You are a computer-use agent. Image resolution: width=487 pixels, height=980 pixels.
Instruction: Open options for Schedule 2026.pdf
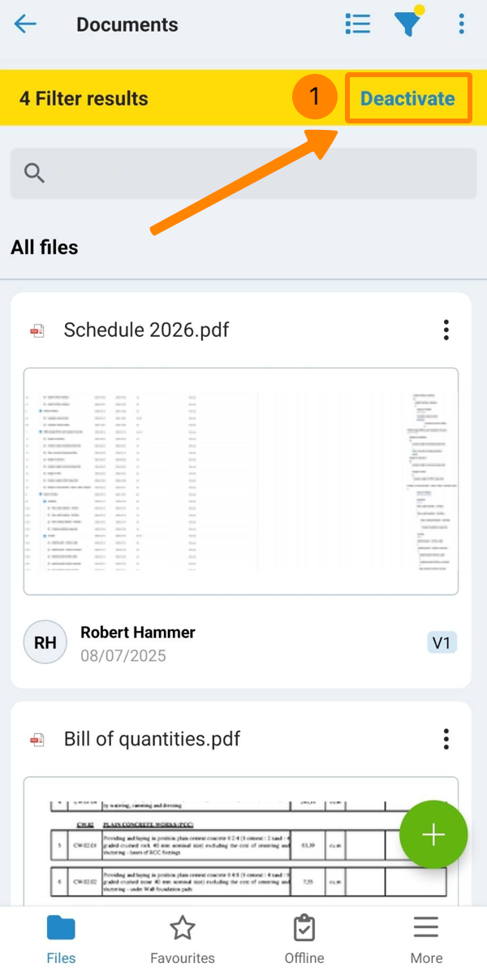point(446,330)
